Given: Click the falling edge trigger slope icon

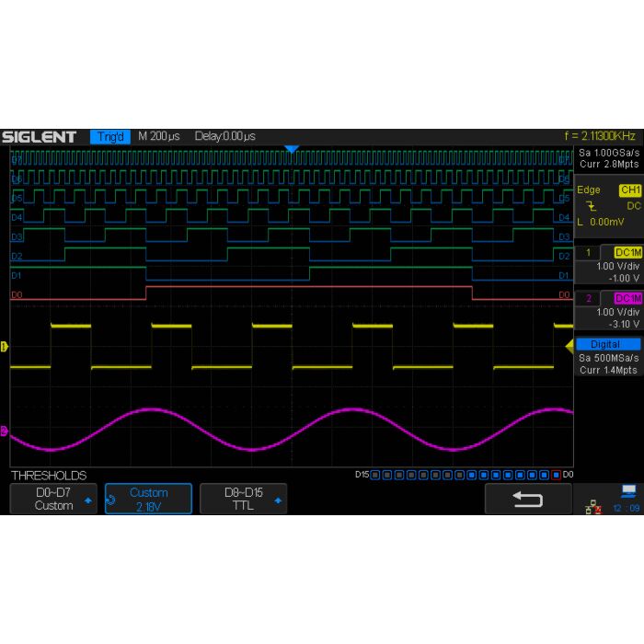Looking at the screenshot, I should click(x=591, y=206).
